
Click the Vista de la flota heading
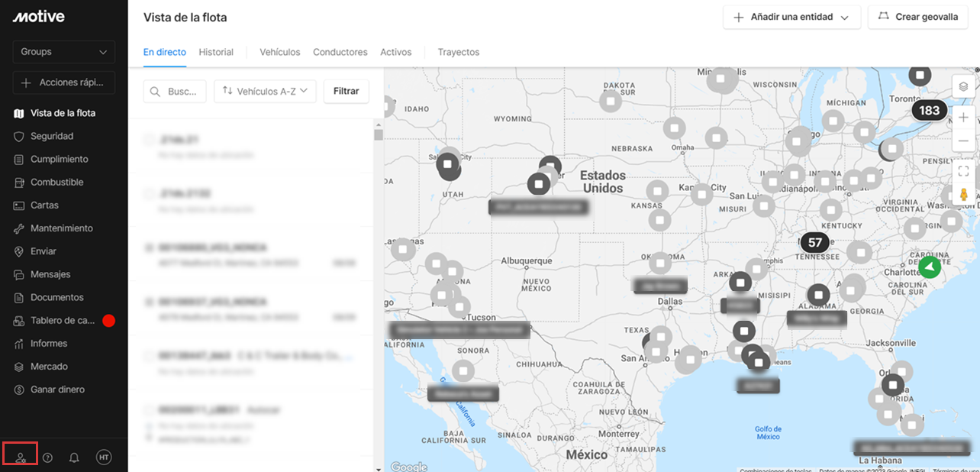(185, 17)
